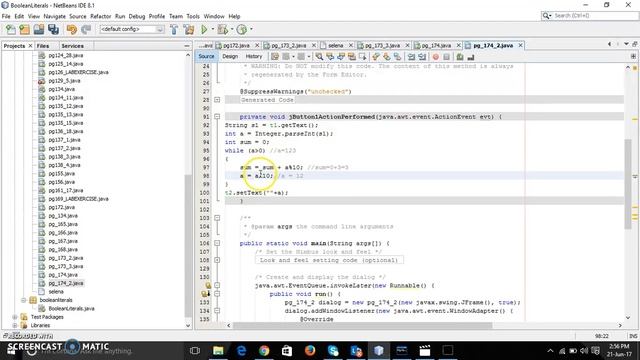Switch to the Services tab
The height and width of the screenshot is (360, 640).
[x=72, y=46]
